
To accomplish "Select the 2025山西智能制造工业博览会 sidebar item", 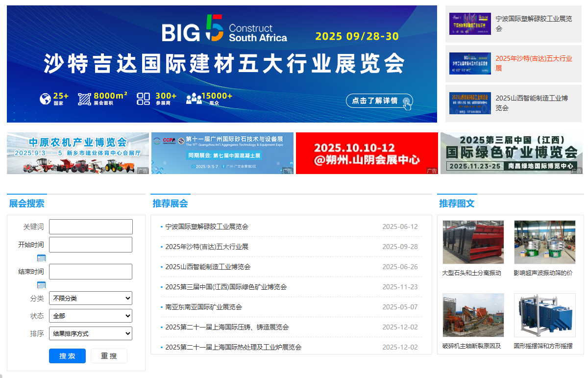I will point(513,103).
